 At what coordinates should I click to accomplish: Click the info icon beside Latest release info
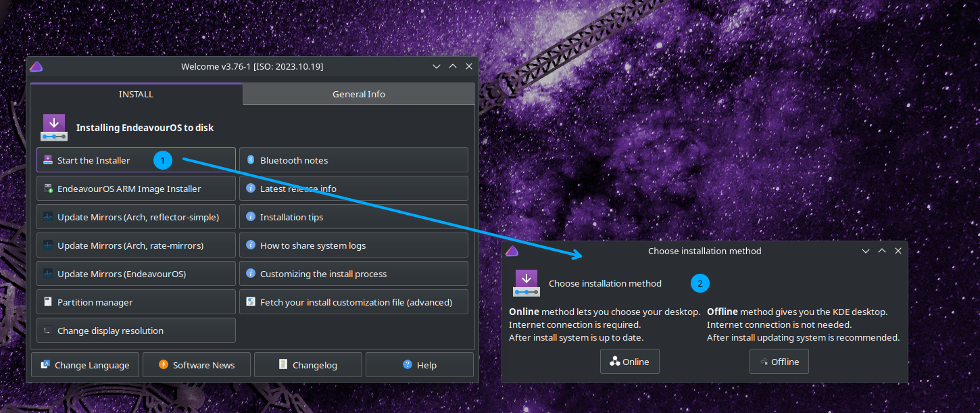(x=250, y=189)
